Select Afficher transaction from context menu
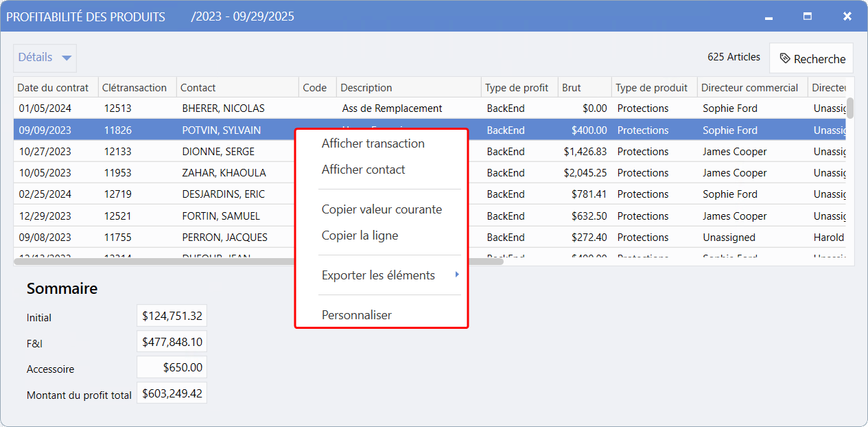The image size is (868, 427). click(x=373, y=143)
